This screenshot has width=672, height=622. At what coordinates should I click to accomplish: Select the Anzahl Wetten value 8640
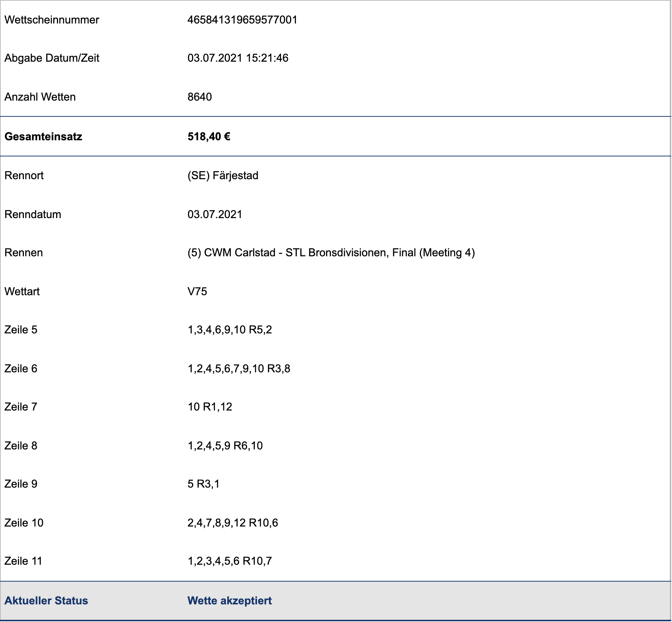(x=200, y=97)
